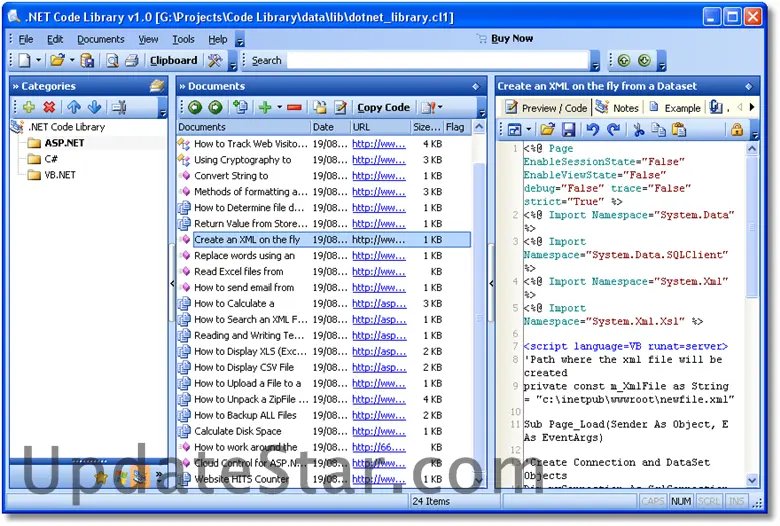
Task: Click the duplicate document icon in Documents toolbar
Action: click(x=241, y=107)
